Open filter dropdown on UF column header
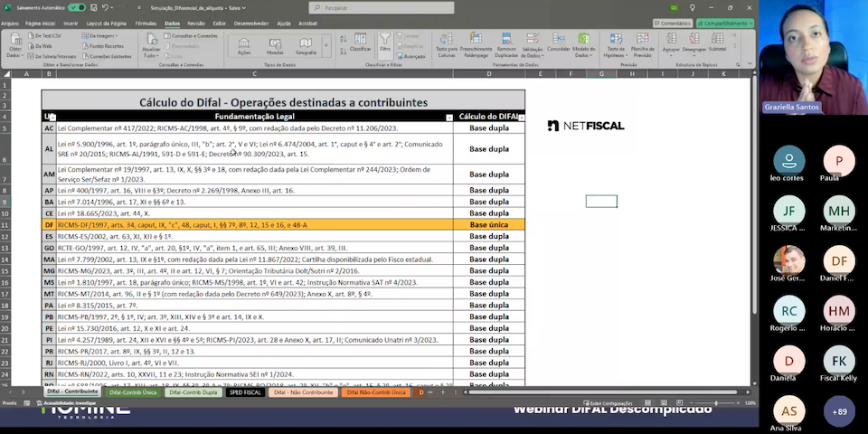 [x=52, y=118]
